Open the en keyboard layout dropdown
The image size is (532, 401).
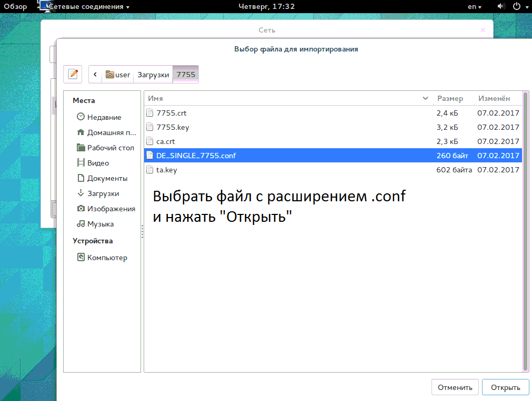pos(474,6)
